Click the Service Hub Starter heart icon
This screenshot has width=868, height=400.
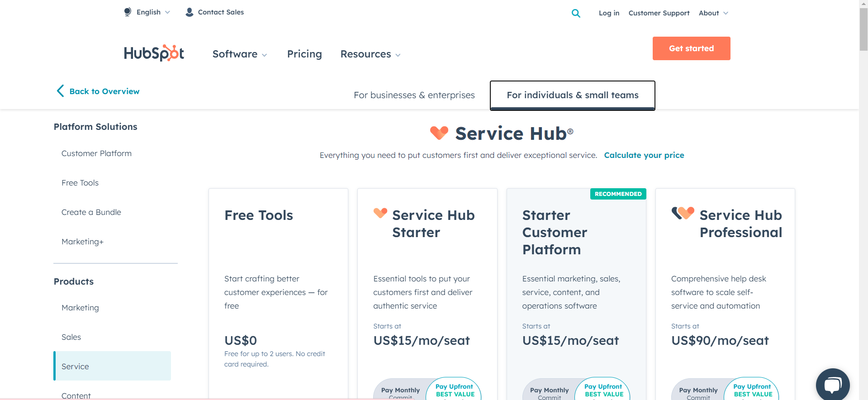coord(380,213)
